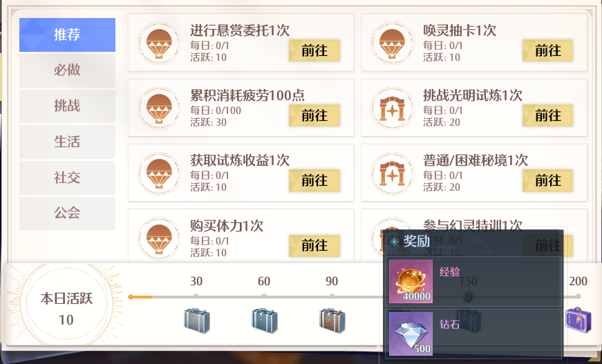
Task: Open the 社交 category tab
Action: pos(67,178)
